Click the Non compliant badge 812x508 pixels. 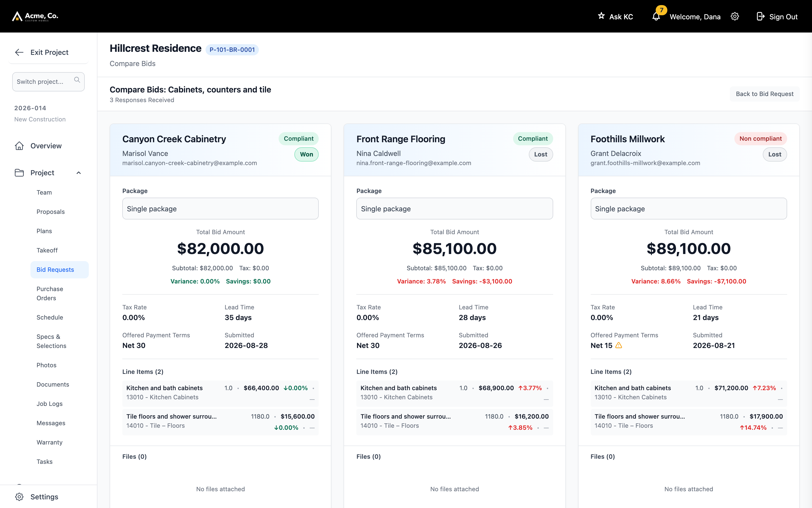(x=760, y=138)
